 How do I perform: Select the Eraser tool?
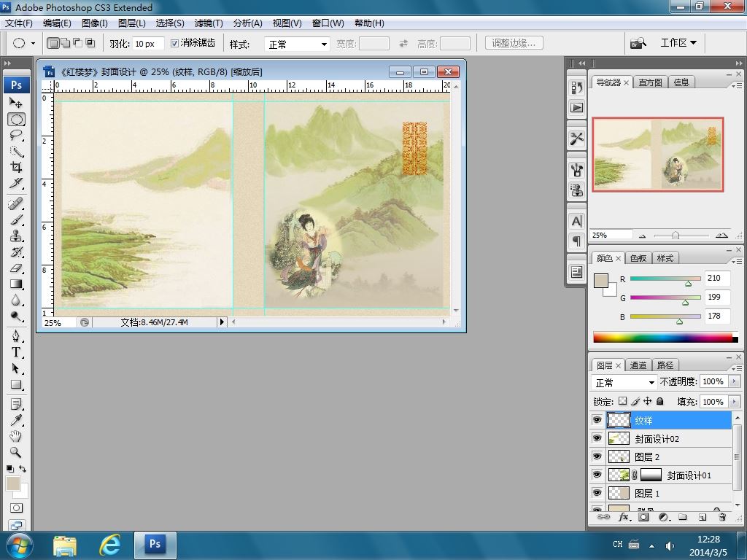(16, 268)
